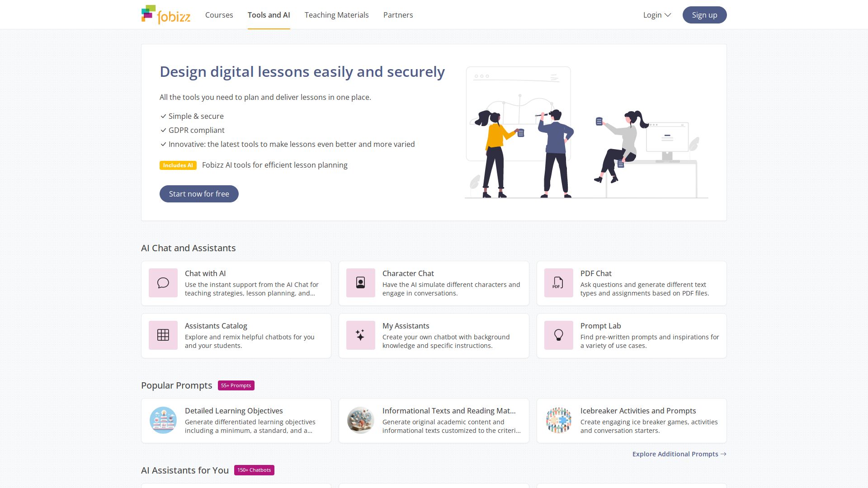Screen dimensions: 868x488
Task: Open the Partners navigation item
Action: pos(398,15)
